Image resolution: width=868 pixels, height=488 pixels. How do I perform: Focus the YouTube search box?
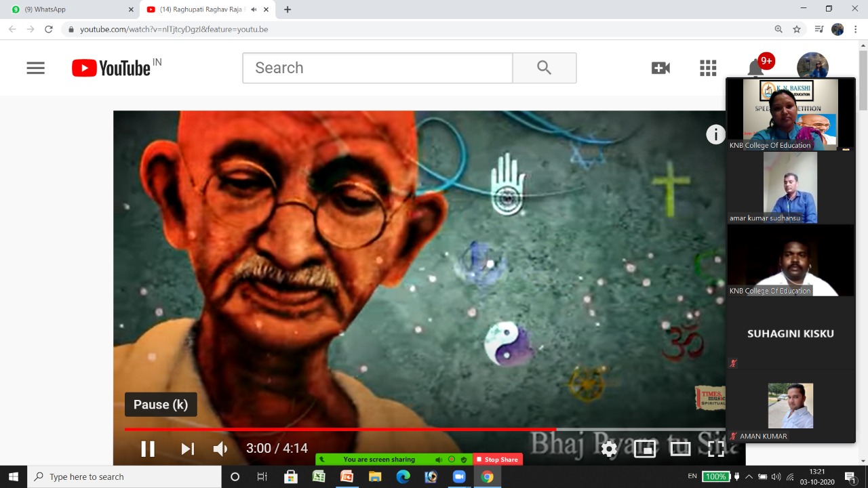pyautogui.click(x=377, y=68)
